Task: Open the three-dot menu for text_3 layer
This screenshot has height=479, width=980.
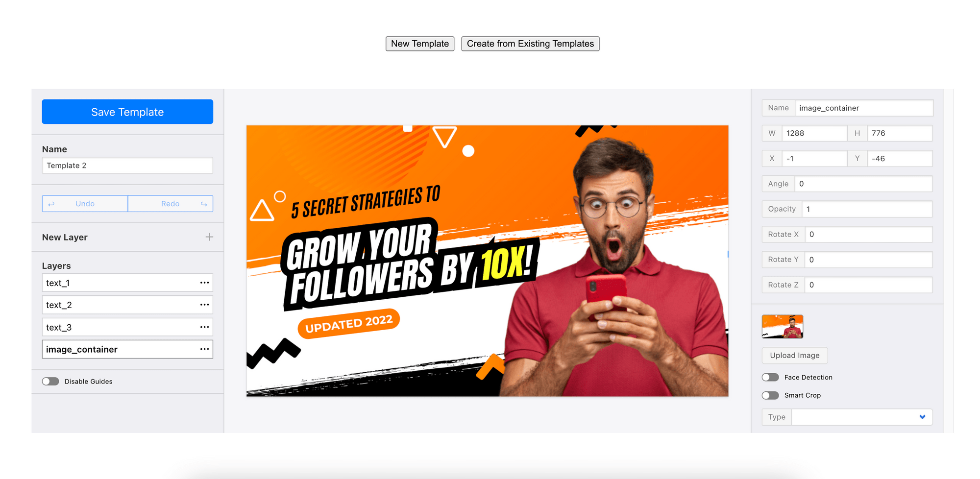Action: pyautogui.click(x=204, y=327)
